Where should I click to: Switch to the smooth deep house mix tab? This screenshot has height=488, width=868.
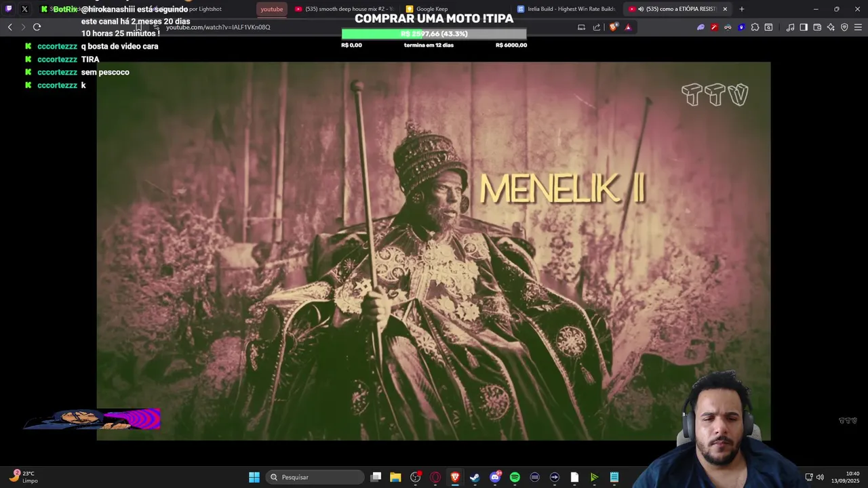344,9
